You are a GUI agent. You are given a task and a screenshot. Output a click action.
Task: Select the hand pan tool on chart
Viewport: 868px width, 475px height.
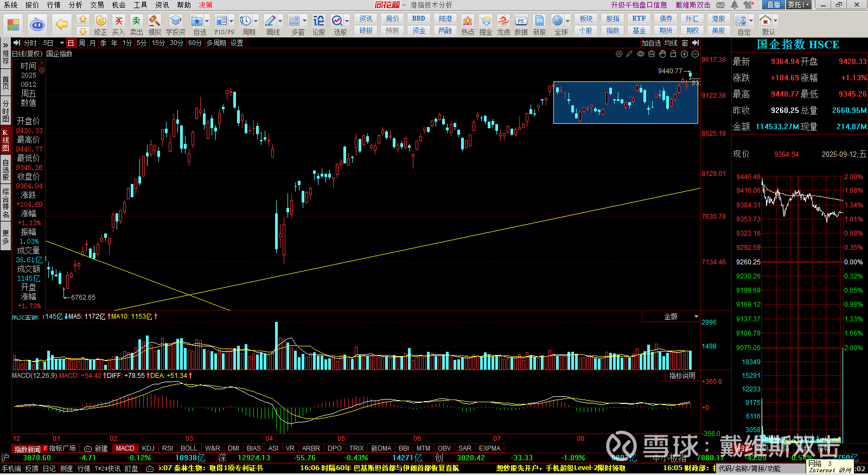662,54
